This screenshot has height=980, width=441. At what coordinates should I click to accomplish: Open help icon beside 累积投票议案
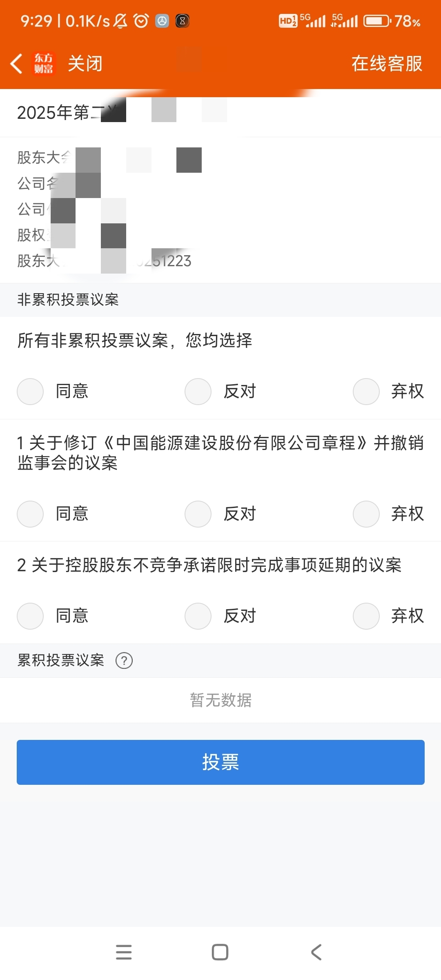pos(124,660)
